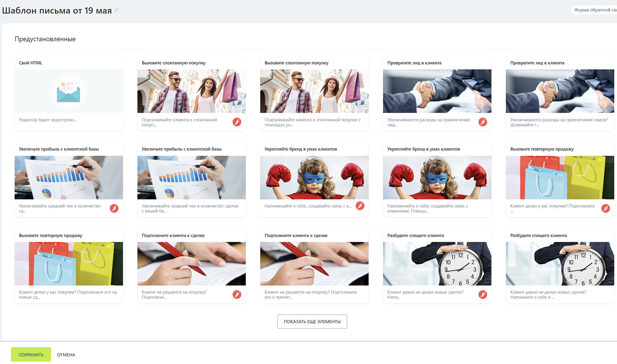617x364 pixels.
Task: Click the pencil icon beside the template title
Action: coord(117,10)
